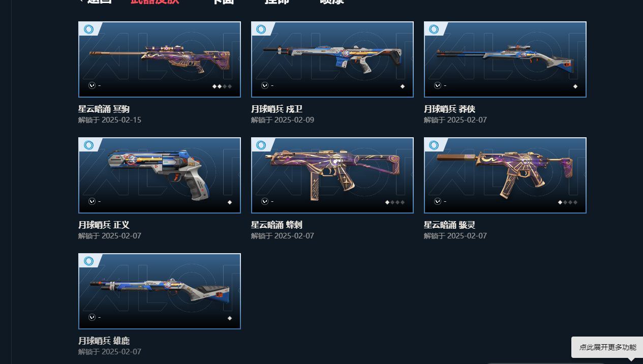Click the blue ring badge on 星云暗涌 冥驹 card

[88, 29]
